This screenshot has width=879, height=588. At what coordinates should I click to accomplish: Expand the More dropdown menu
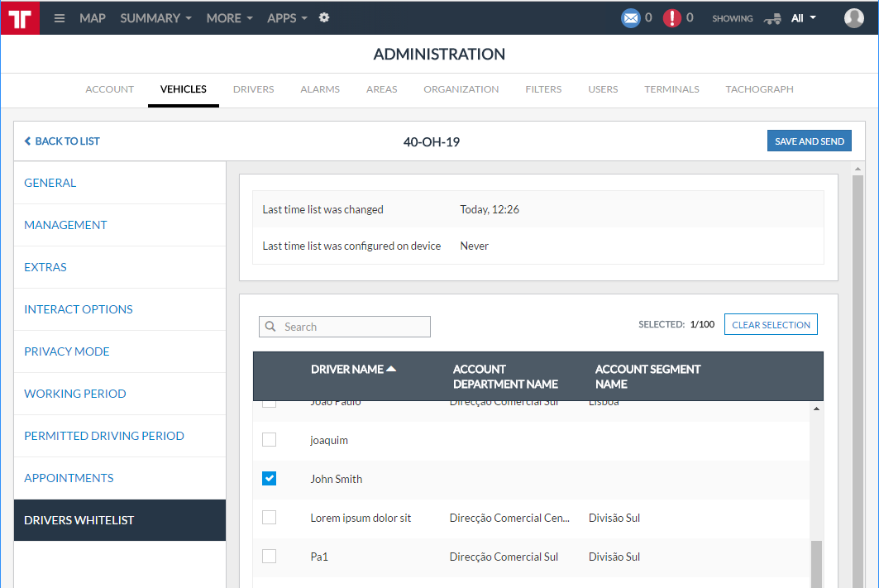pyautogui.click(x=229, y=18)
